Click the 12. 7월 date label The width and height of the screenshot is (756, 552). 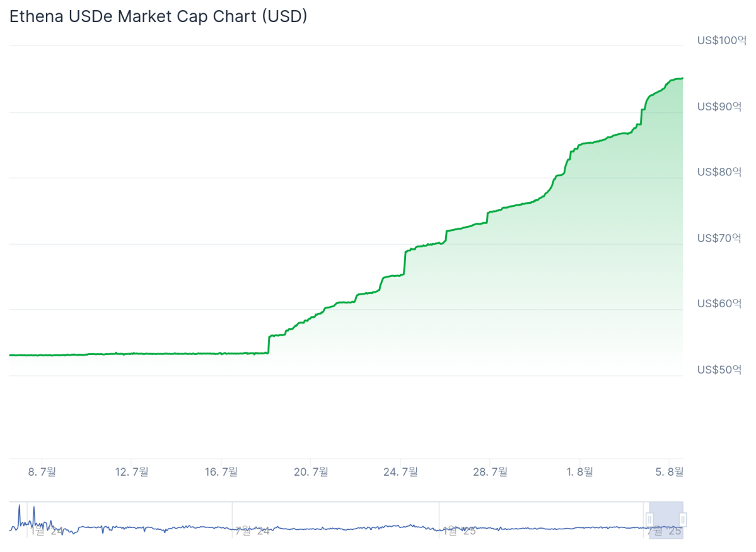tap(132, 471)
